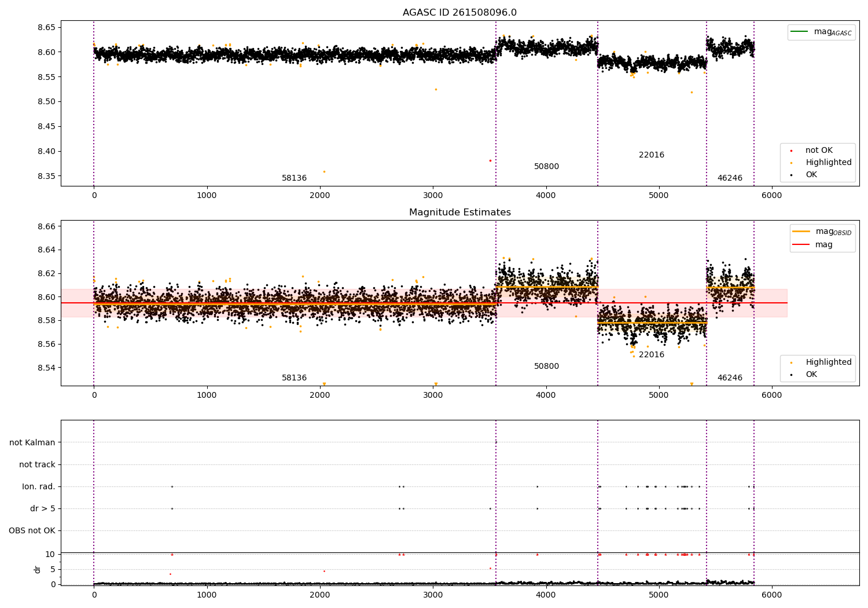Click obsid label 58136 in the AGASC ID plot

[x=294, y=178]
